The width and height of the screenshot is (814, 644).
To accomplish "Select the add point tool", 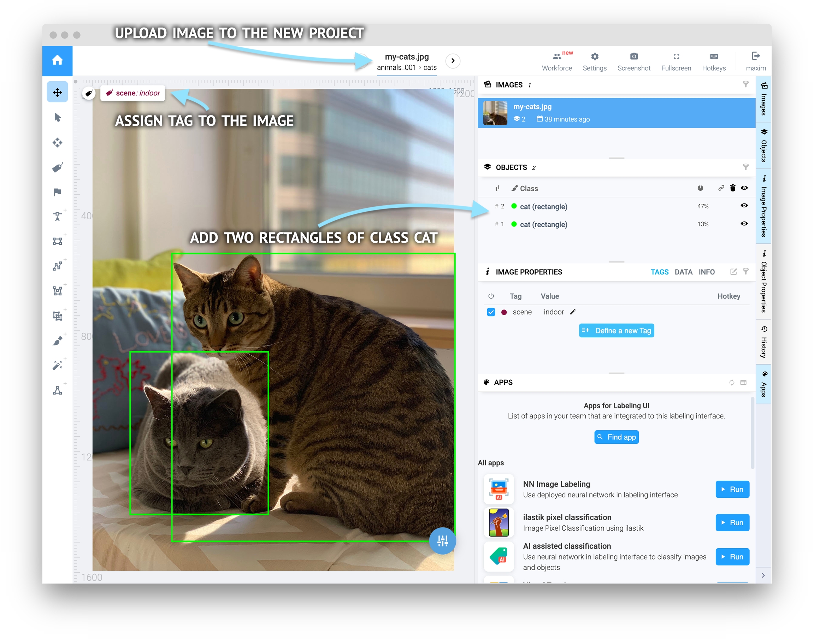I will pos(57,217).
